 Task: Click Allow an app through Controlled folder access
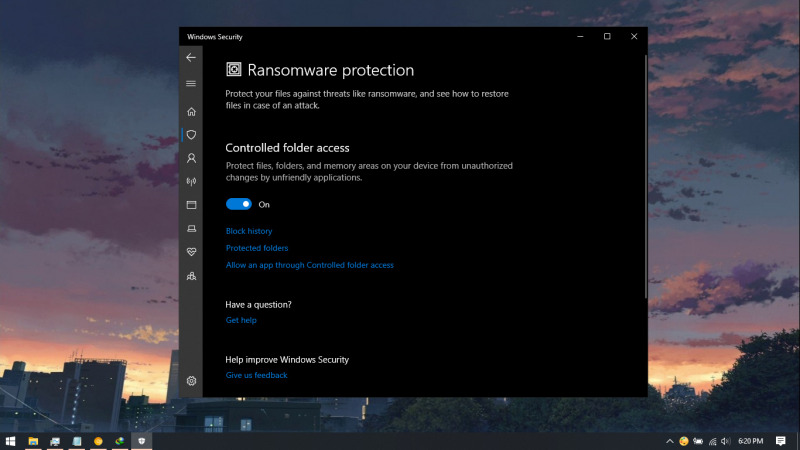(x=310, y=265)
